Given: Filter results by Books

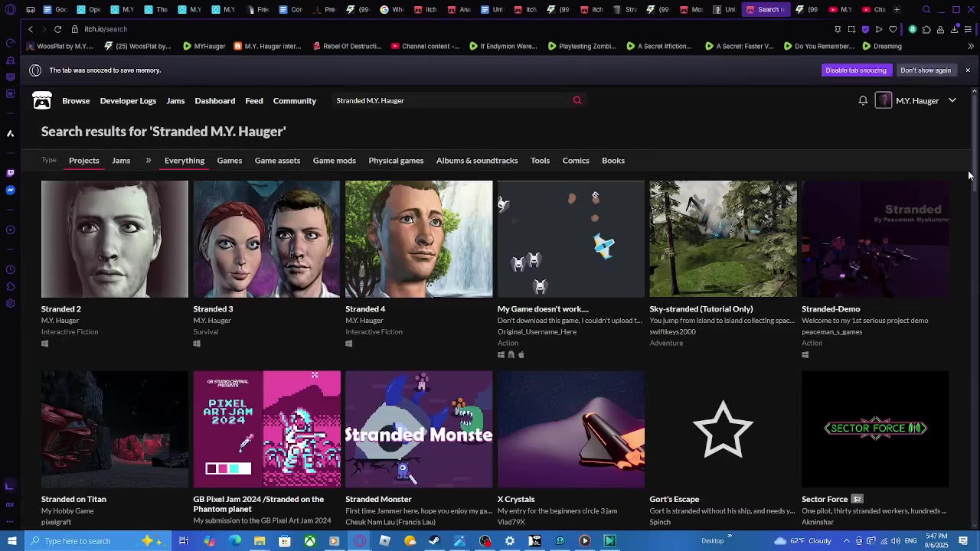Looking at the screenshot, I should click(613, 161).
